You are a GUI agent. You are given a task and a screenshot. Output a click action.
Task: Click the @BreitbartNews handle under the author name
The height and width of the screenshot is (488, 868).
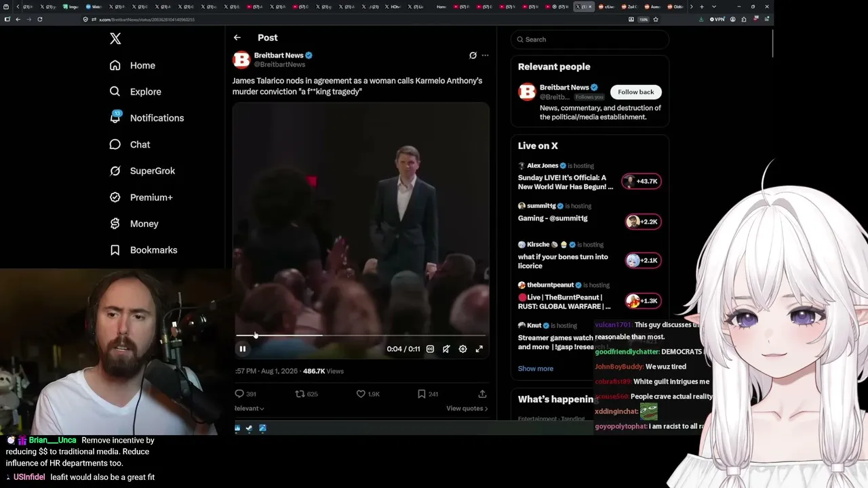point(279,64)
